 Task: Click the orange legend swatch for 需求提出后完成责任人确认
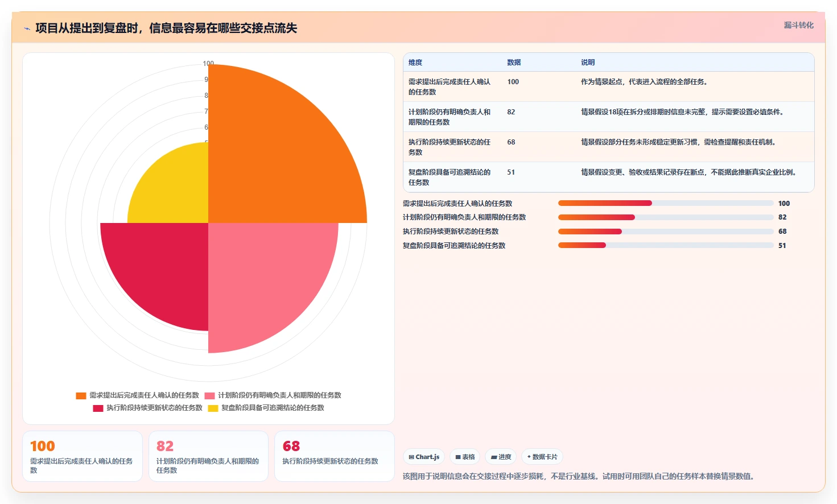[x=81, y=395]
